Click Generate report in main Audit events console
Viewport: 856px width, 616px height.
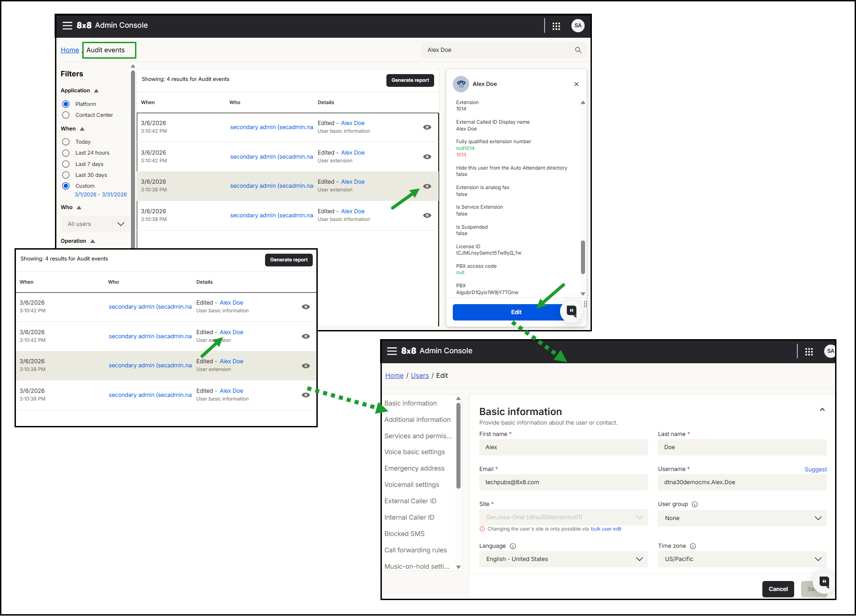[x=410, y=80]
